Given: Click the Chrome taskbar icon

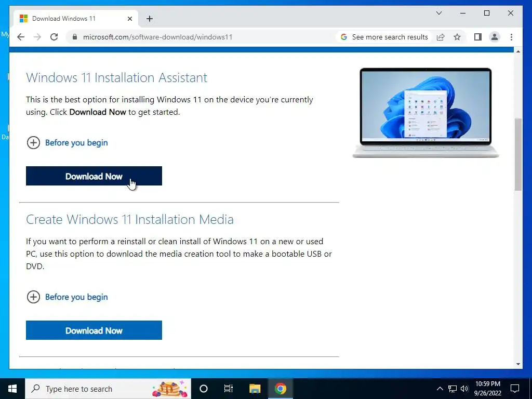Looking at the screenshot, I should (280, 389).
